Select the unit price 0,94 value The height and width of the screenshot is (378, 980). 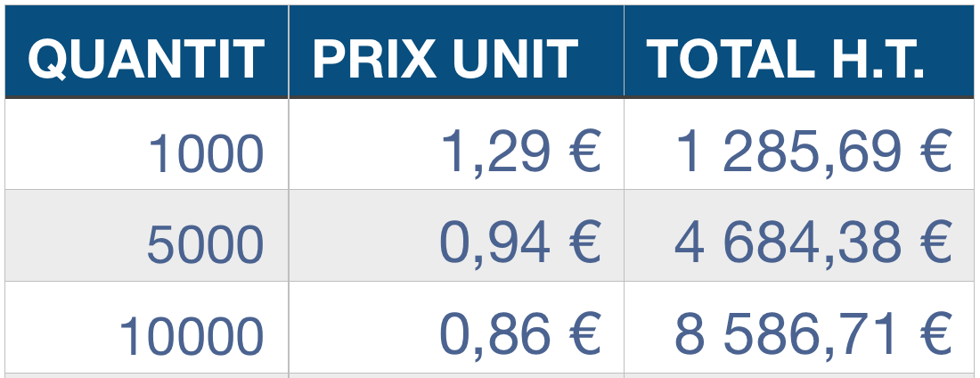tap(495, 243)
